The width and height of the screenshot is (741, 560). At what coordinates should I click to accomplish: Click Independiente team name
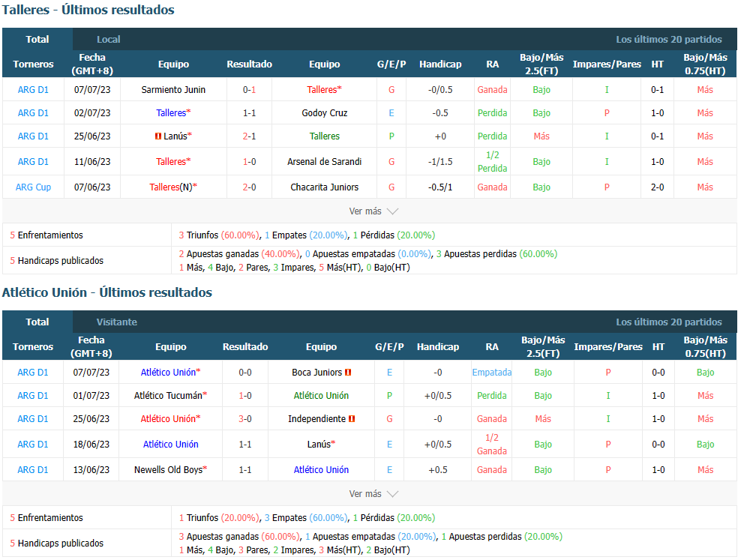[316, 418]
